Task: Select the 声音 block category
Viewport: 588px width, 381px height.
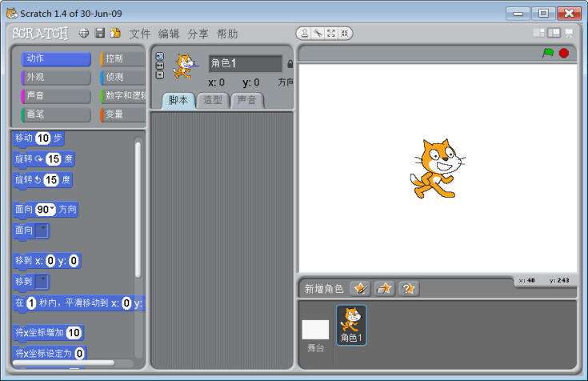Action: coord(56,95)
